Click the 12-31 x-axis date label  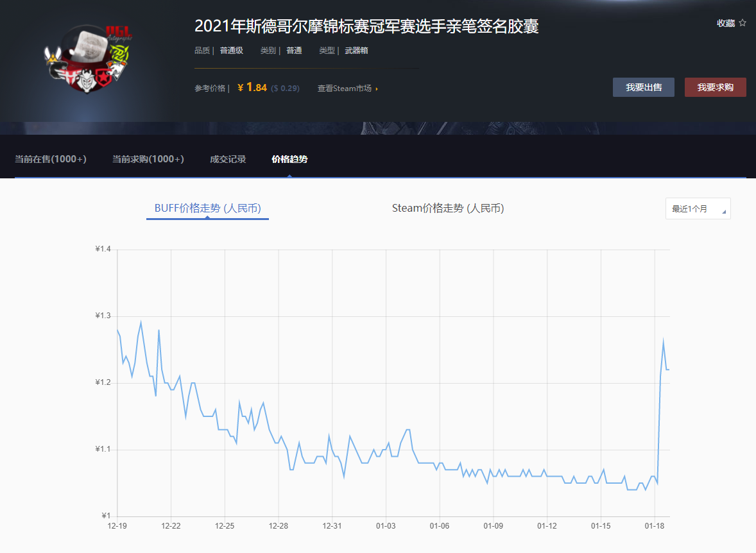click(332, 526)
